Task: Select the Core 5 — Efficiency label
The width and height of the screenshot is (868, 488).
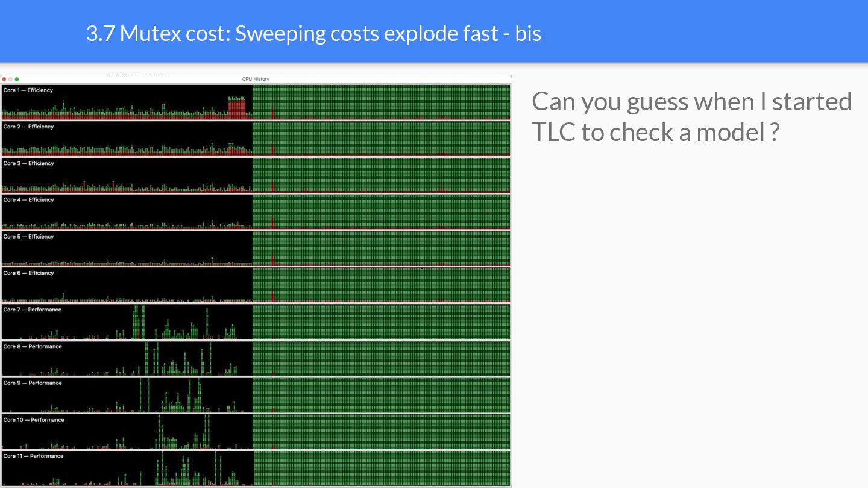Action: click(x=28, y=237)
